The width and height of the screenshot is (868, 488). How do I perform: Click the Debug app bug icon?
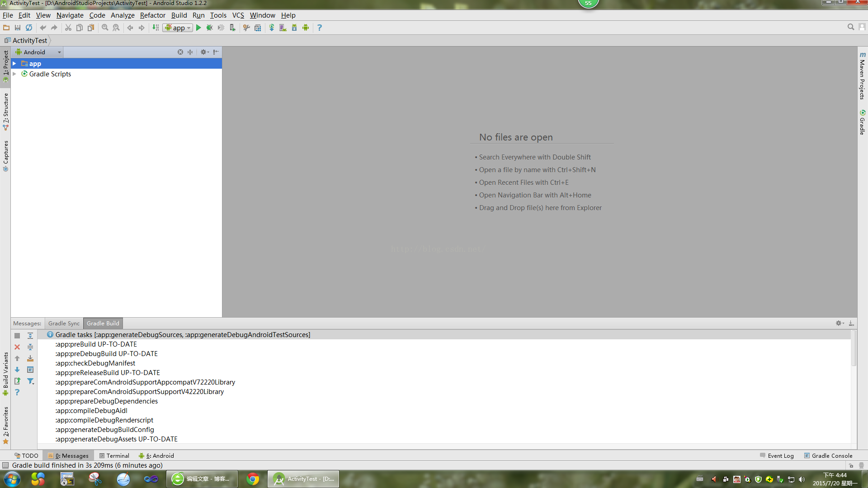[209, 28]
